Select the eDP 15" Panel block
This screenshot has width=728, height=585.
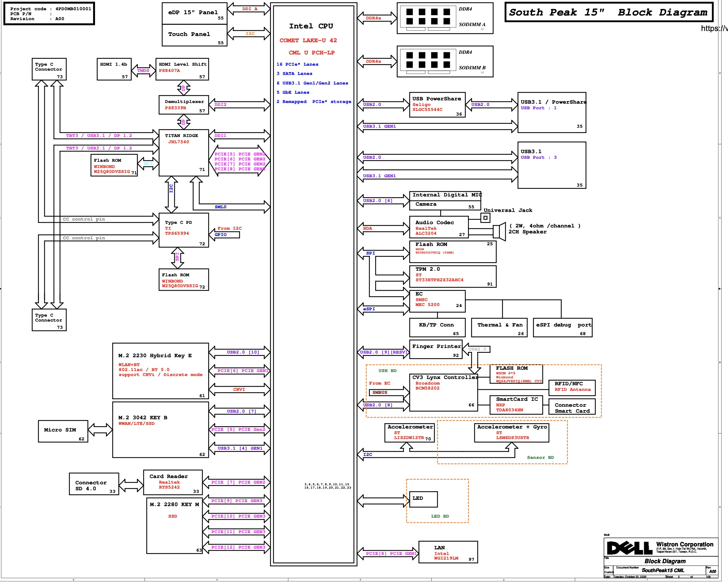point(194,14)
